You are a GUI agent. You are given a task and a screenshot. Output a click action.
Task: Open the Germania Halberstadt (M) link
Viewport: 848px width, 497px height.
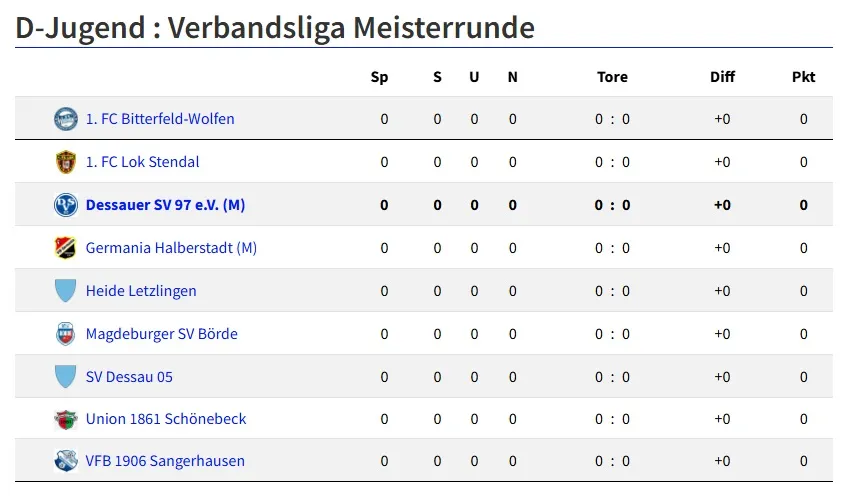(x=171, y=248)
